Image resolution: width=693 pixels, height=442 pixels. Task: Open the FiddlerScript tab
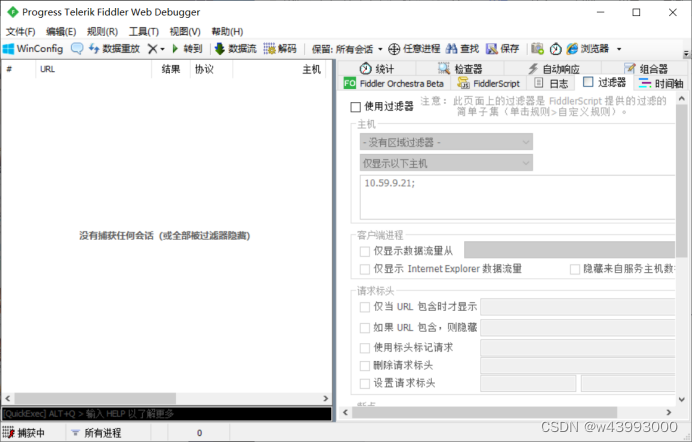click(x=489, y=83)
